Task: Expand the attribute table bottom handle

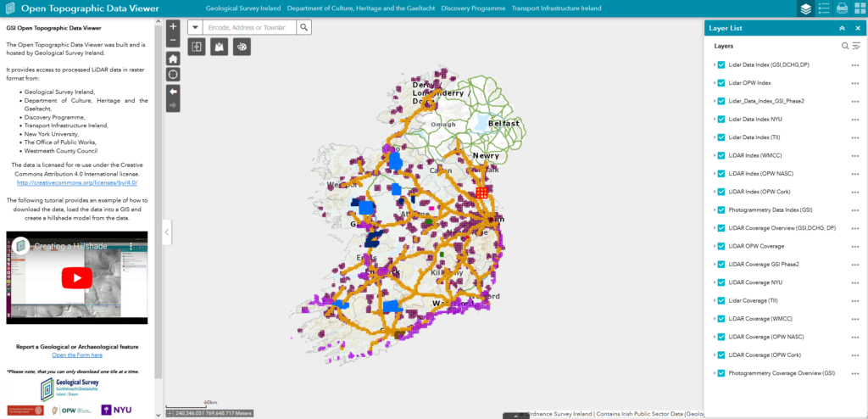Action: pos(516,416)
